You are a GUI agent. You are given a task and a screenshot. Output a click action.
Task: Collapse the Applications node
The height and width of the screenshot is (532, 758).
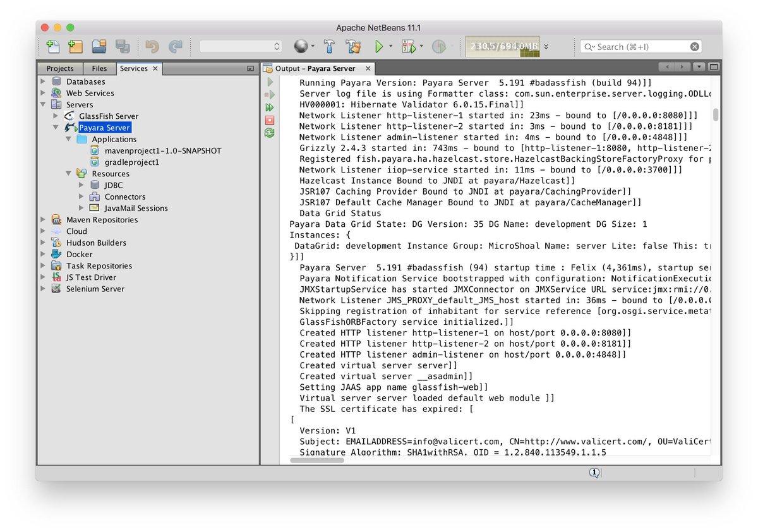(68, 139)
